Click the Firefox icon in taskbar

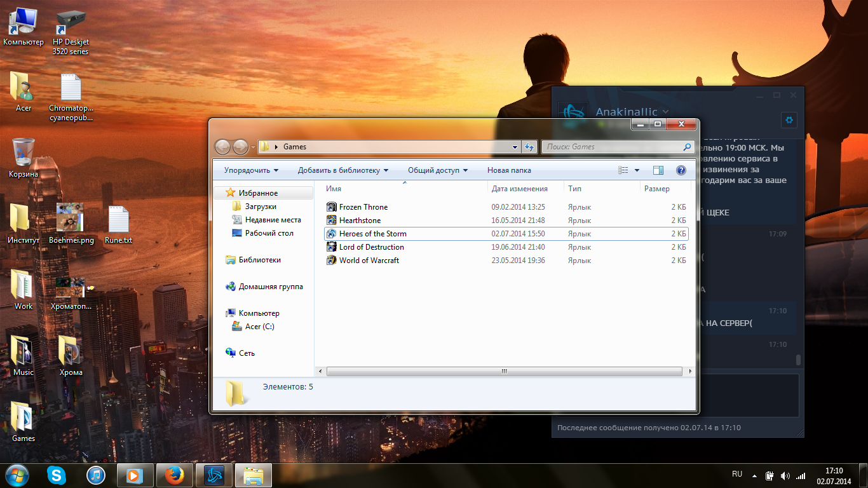coord(174,475)
